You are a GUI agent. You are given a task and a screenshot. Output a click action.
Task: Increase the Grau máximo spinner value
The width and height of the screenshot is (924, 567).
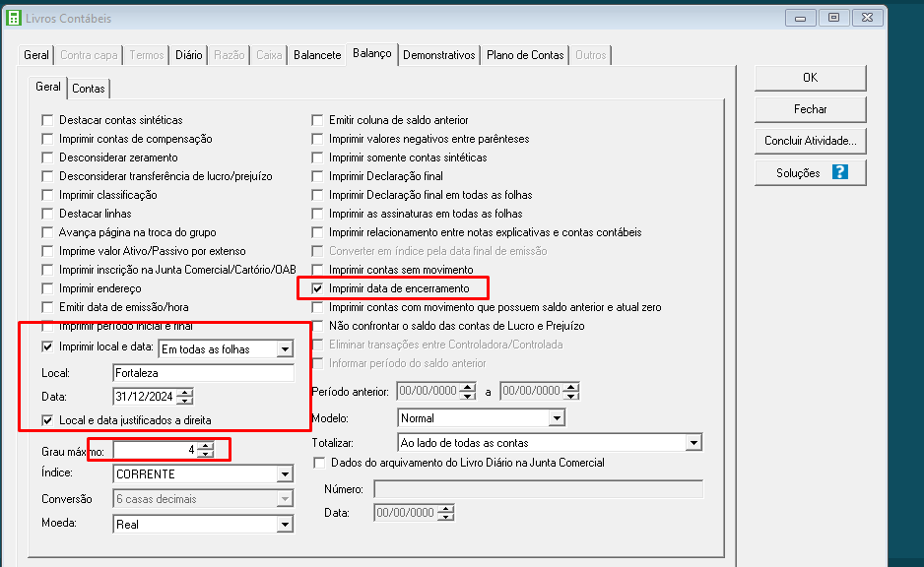pos(205,446)
